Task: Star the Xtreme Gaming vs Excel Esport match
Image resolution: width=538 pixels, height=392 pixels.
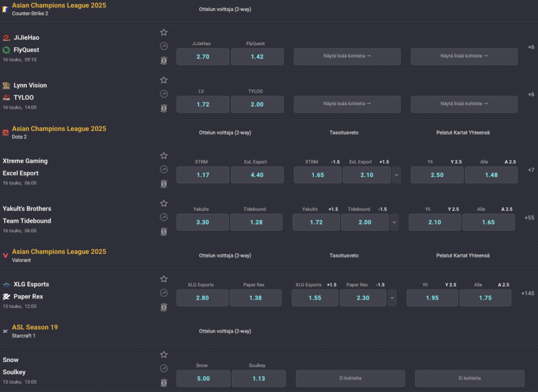Action: (x=164, y=156)
